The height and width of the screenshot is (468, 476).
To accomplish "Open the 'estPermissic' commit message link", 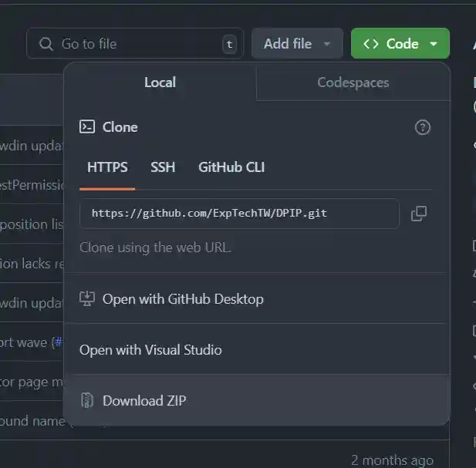I will click(x=32, y=185).
